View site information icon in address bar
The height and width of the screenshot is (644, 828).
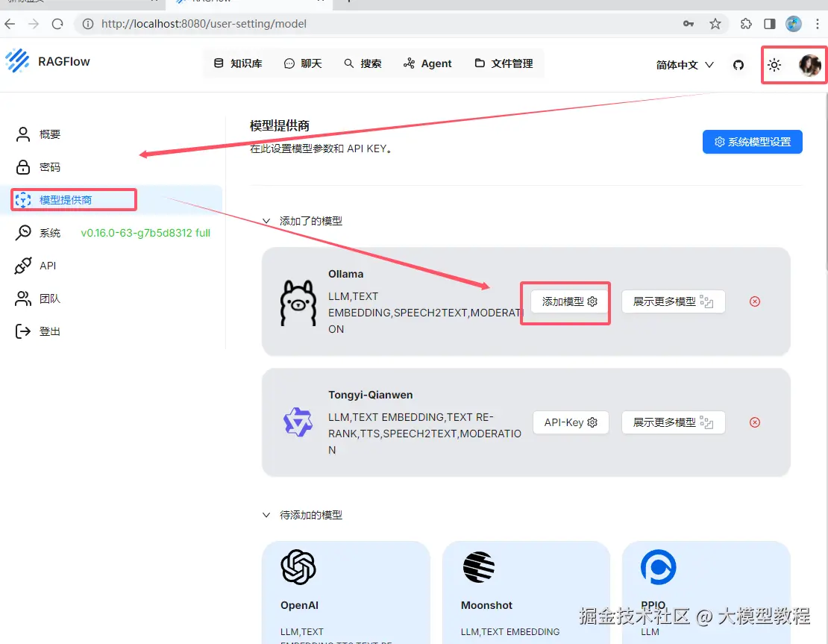coord(88,24)
